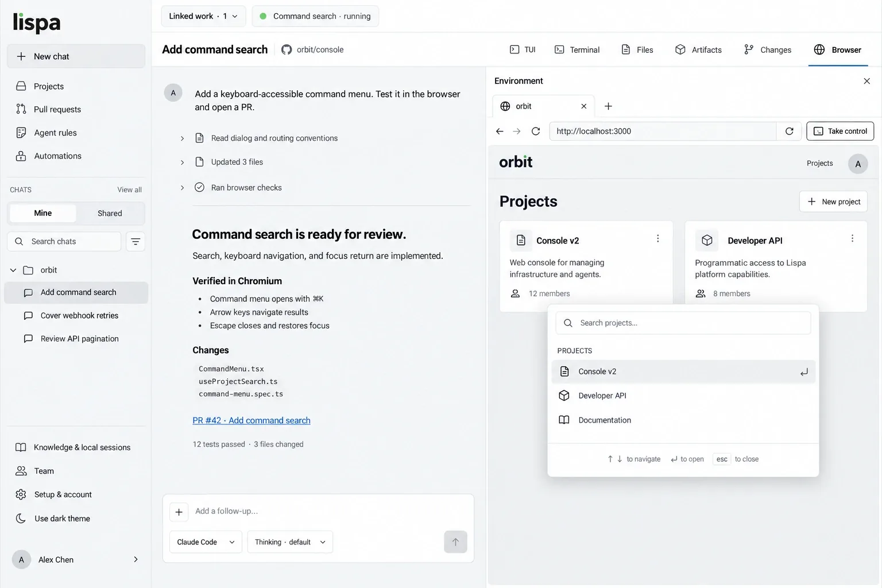Click the send arrow button
882x588 pixels.
[x=455, y=542]
